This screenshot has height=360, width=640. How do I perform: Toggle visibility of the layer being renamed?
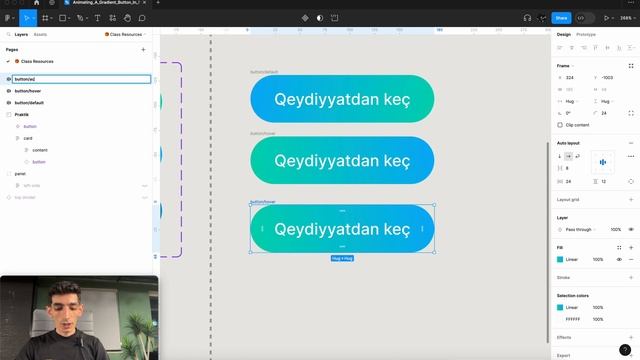click(9, 79)
